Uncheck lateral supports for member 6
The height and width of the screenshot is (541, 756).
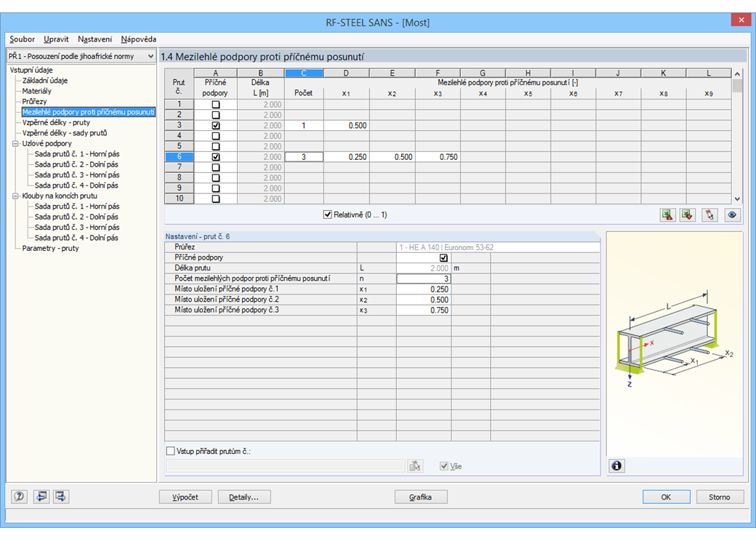(215, 157)
